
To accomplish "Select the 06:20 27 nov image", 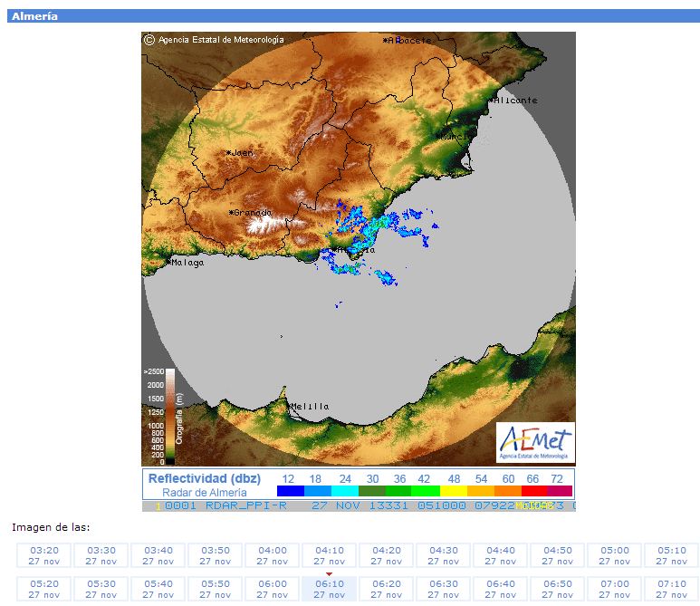I will 387,589.
